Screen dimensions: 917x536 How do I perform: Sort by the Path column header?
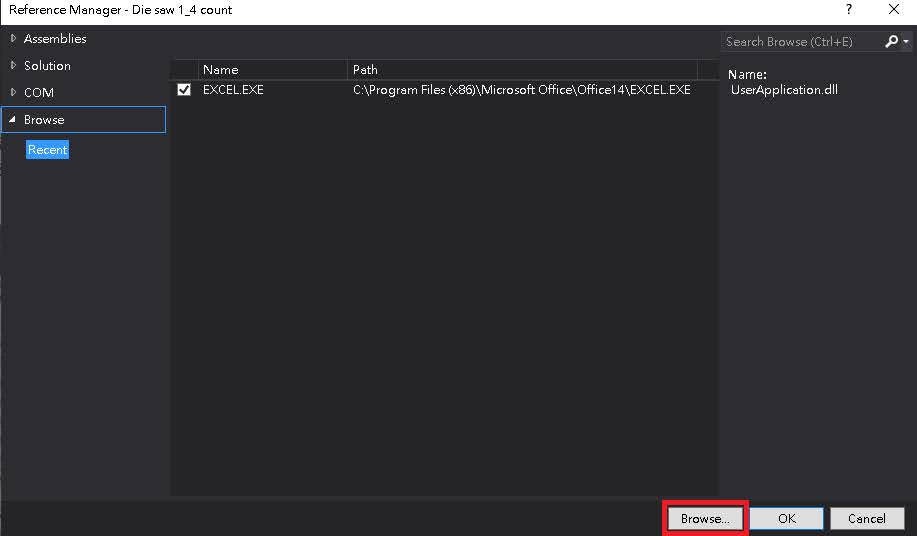tap(522, 70)
